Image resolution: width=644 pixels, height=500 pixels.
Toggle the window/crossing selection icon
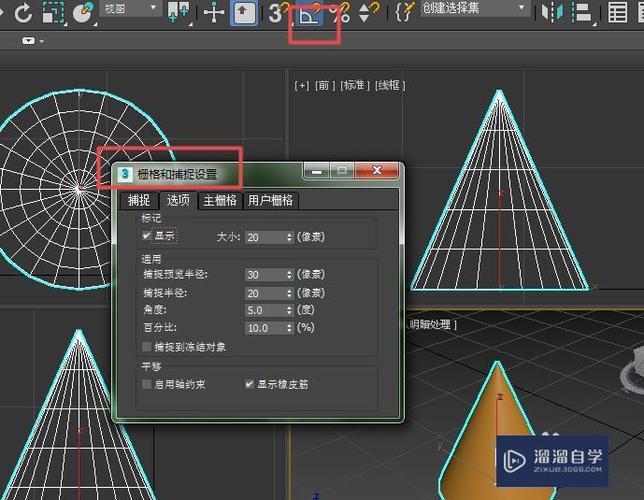point(84,12)
